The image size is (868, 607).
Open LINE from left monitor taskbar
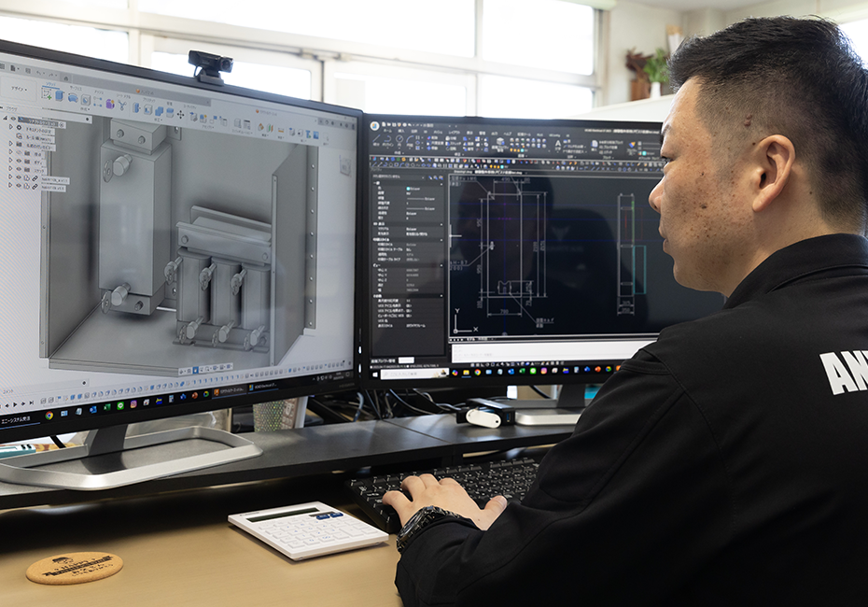[x=120, y=406]
